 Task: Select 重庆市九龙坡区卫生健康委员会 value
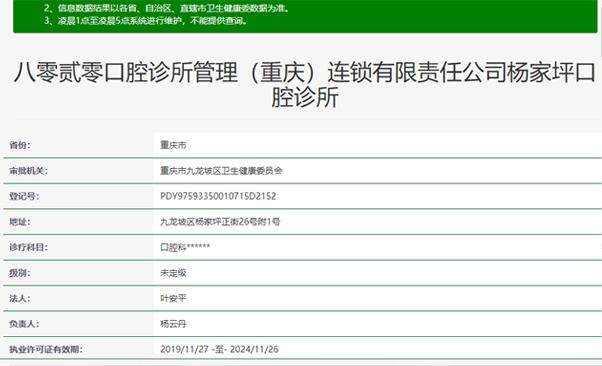coord(221,171)
